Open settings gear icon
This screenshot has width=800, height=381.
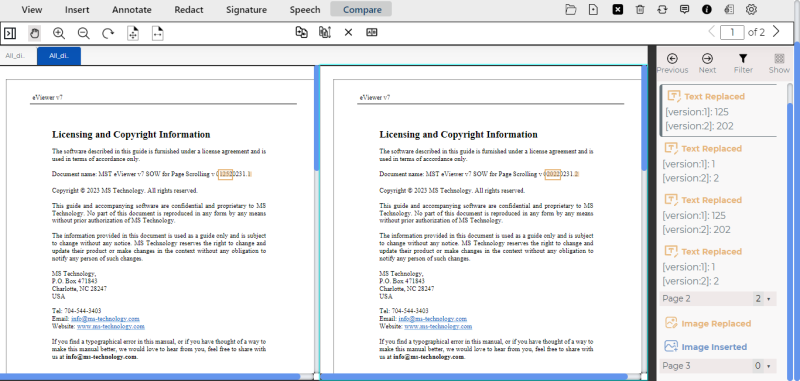(x=752, y=10)
